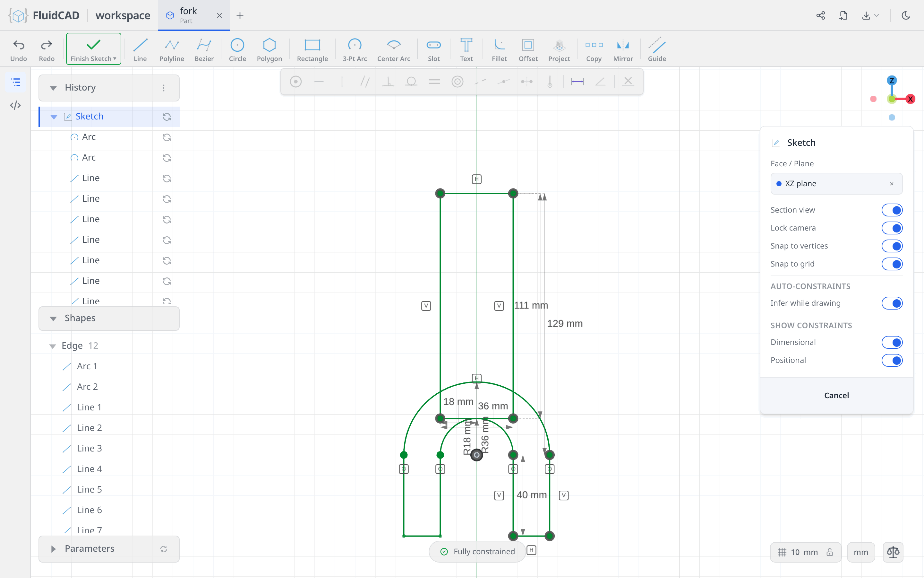Turn off Infer while drawing
The image size is (924, 578).
click(892, 303)
